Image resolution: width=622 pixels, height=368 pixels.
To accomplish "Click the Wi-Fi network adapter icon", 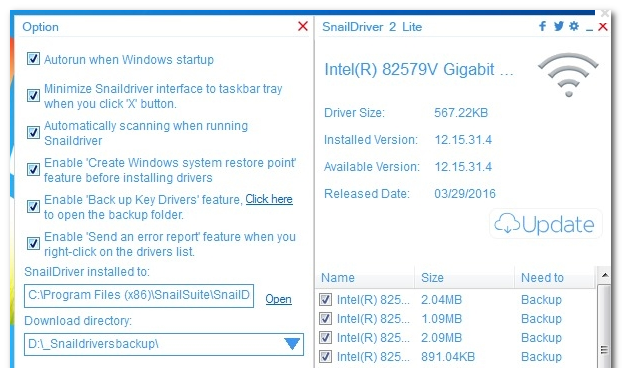I will click(568, 75).
